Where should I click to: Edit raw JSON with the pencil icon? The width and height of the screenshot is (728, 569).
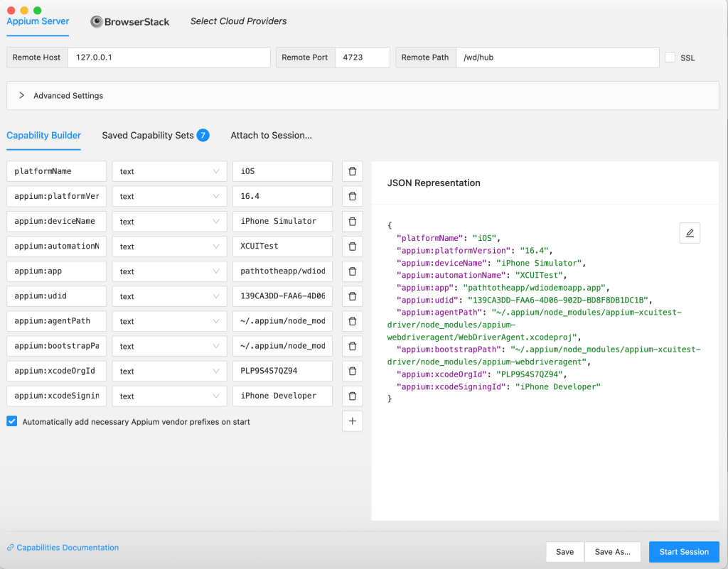[x=689, y=233]
